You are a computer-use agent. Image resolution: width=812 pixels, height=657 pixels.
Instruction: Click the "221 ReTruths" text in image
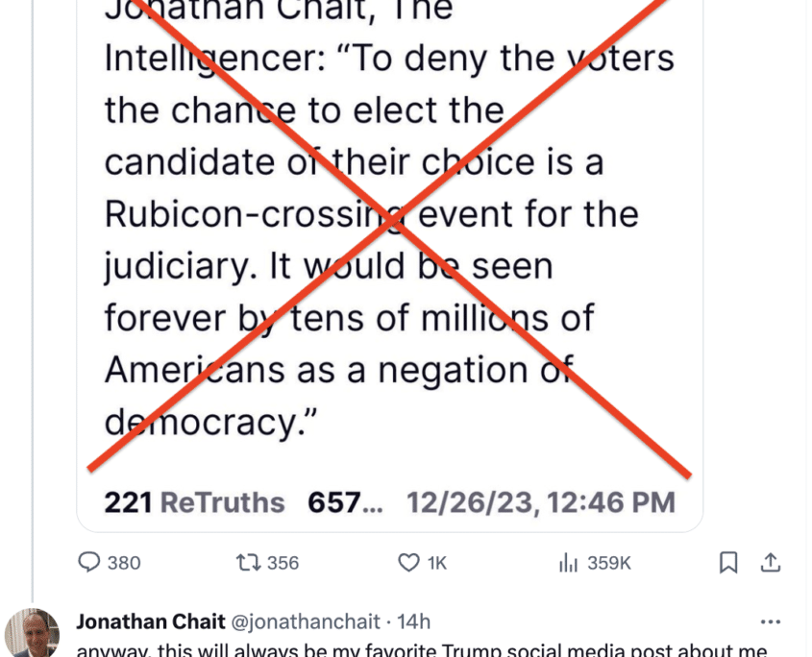pyautogui.click(x=194, y=501)
